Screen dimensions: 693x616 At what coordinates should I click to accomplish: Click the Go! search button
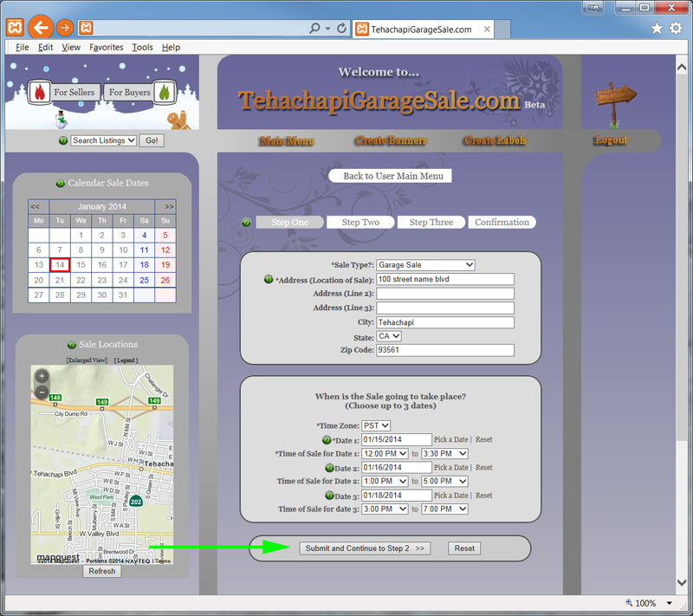pos(152,140)
